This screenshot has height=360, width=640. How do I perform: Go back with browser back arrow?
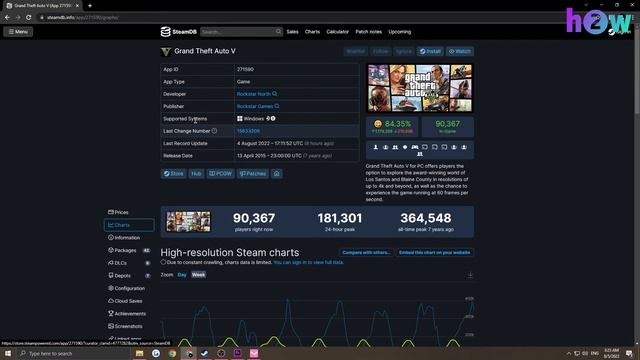tap(7, 18)
